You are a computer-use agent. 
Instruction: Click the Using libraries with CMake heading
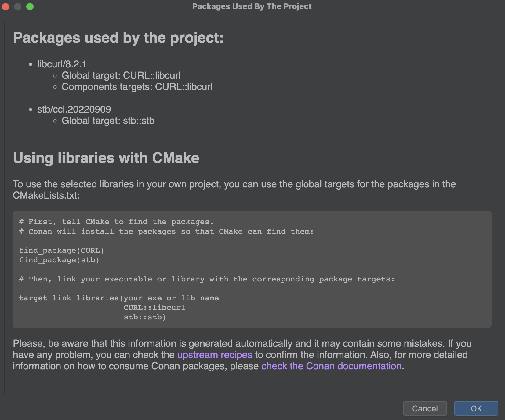click(x=106, y=158)
